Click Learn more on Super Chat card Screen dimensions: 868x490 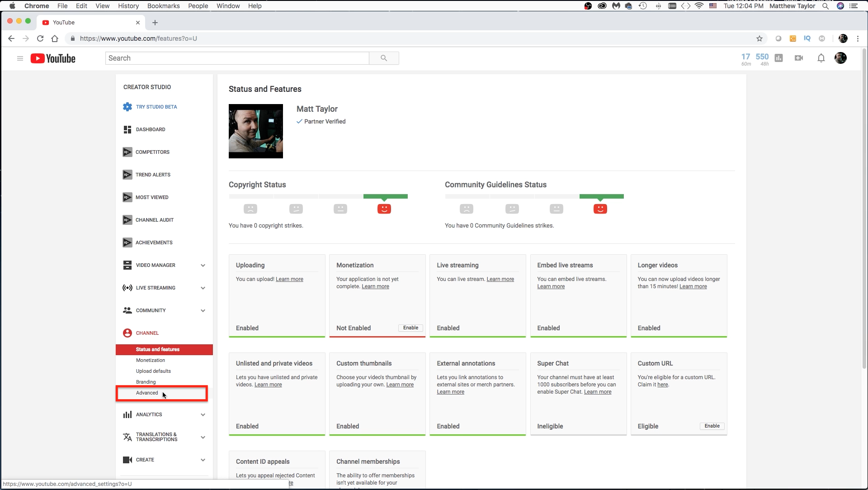click(598, 392)
